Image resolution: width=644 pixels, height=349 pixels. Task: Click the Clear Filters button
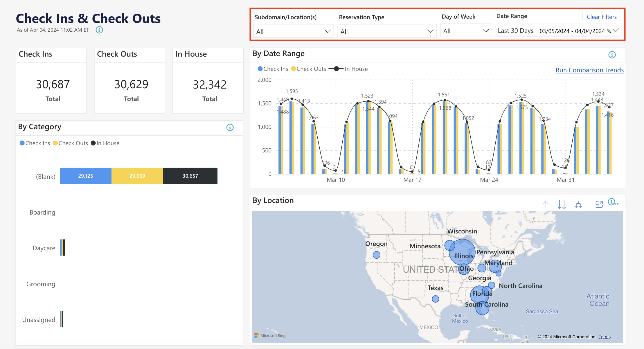coord(601,17)
